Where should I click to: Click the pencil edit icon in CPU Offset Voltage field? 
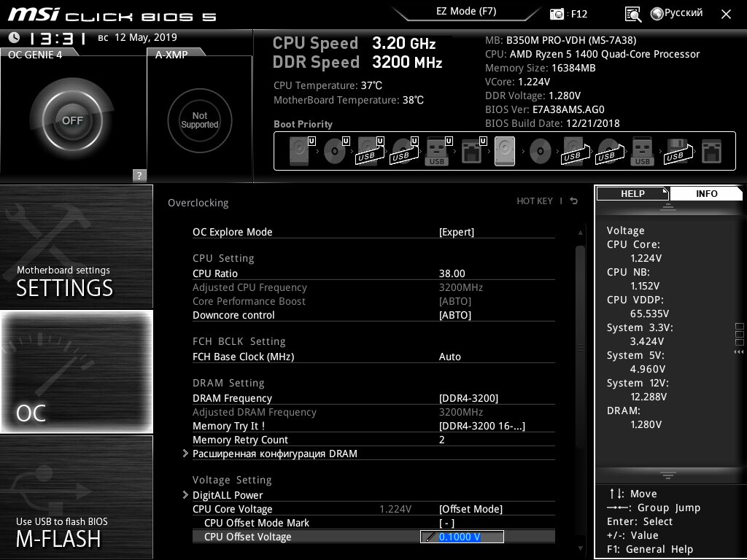click(430, 537)
